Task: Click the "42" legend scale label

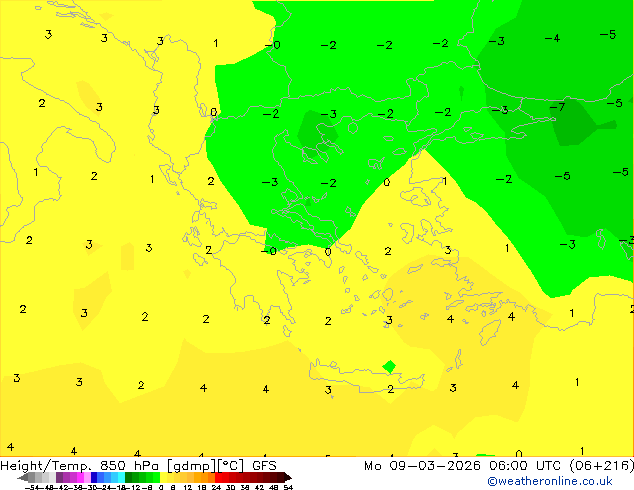Action: [259, 487]
